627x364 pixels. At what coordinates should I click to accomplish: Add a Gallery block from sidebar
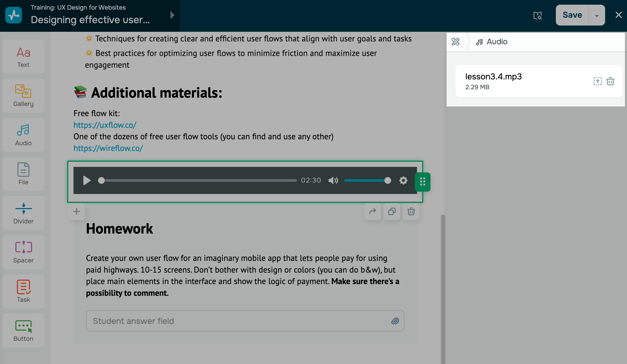pos(23,96)
